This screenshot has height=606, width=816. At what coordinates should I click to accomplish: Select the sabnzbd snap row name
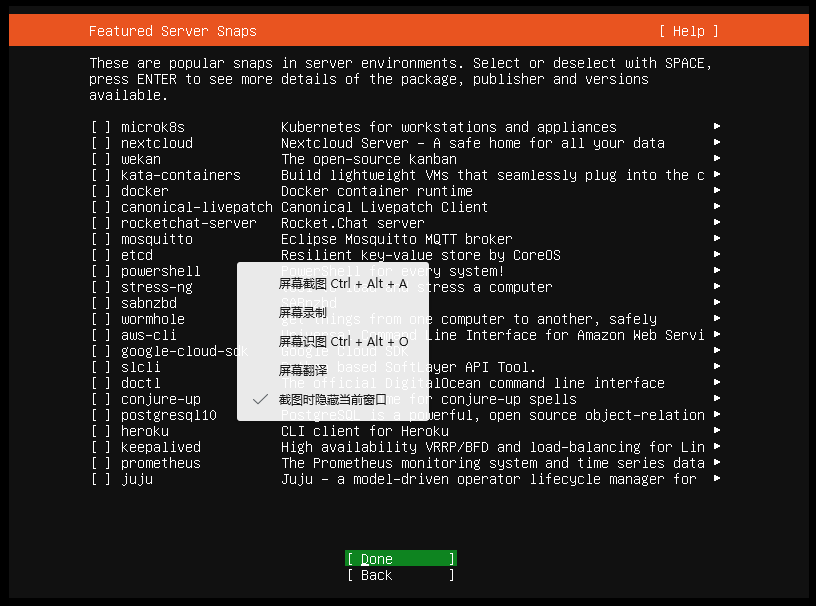tap(149, 304)
